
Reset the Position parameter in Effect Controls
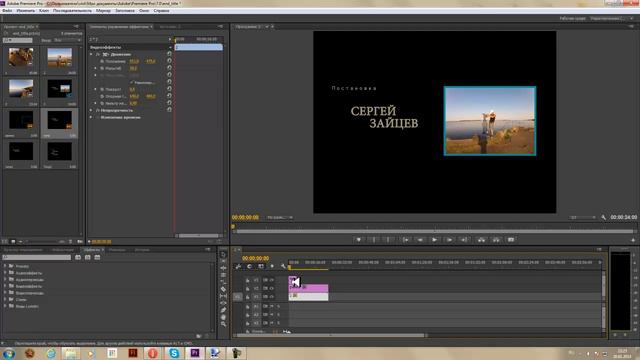tap(169, 61)
